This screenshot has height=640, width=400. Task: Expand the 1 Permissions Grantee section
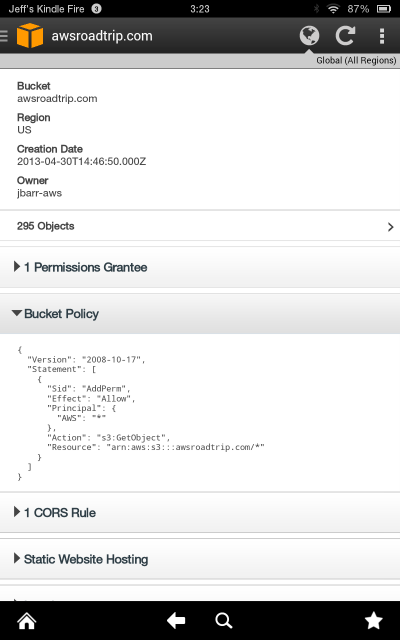200,267
